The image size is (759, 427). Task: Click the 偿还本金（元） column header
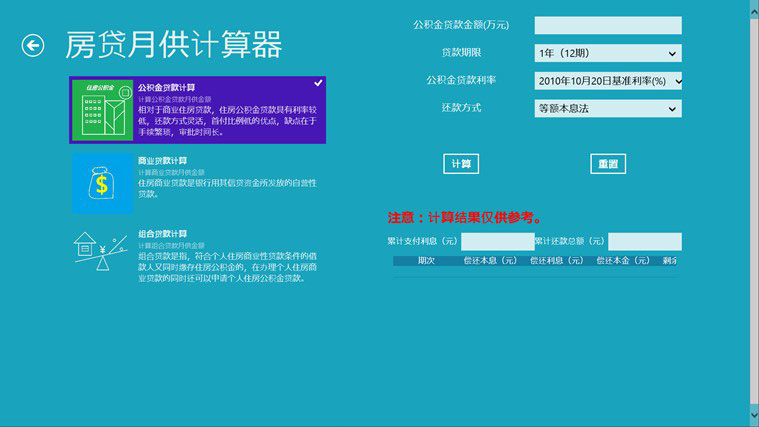pyautogui.click(x=622, y=260)
